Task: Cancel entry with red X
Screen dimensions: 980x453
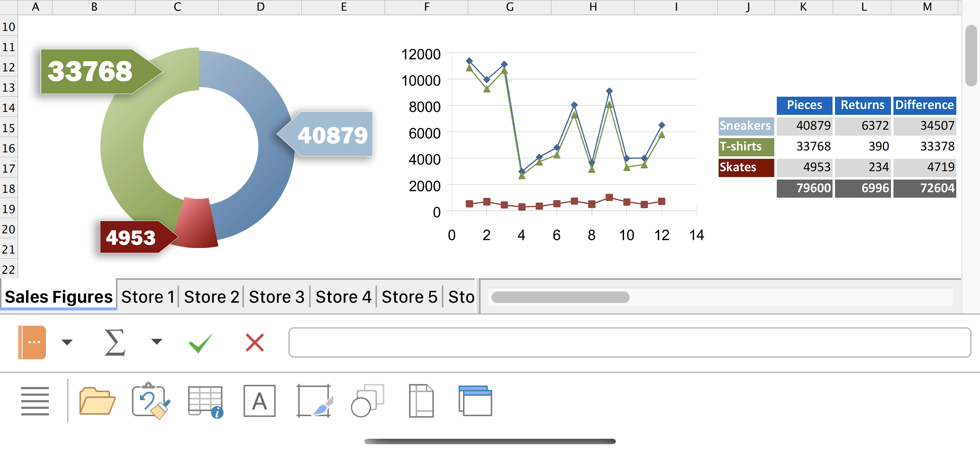Action: [x=254, y=342]
